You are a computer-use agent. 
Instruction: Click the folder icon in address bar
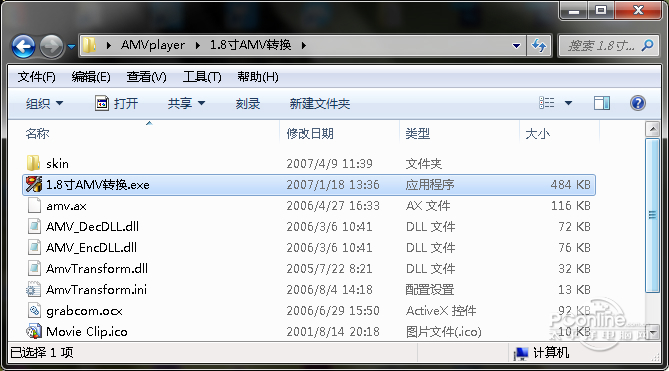point(89,45)
